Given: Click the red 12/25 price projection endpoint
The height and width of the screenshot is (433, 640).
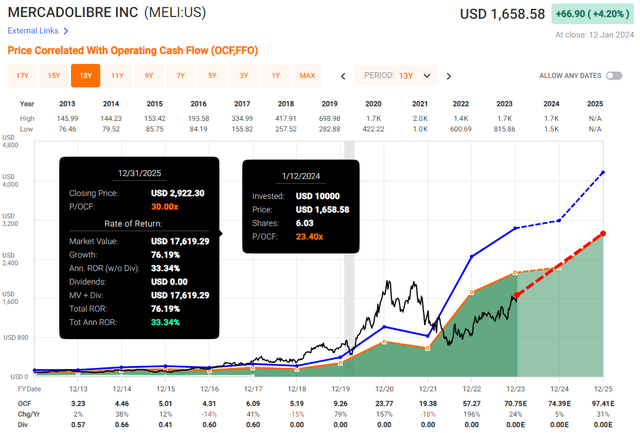Looking at the screenshot, I should [603, 233].
